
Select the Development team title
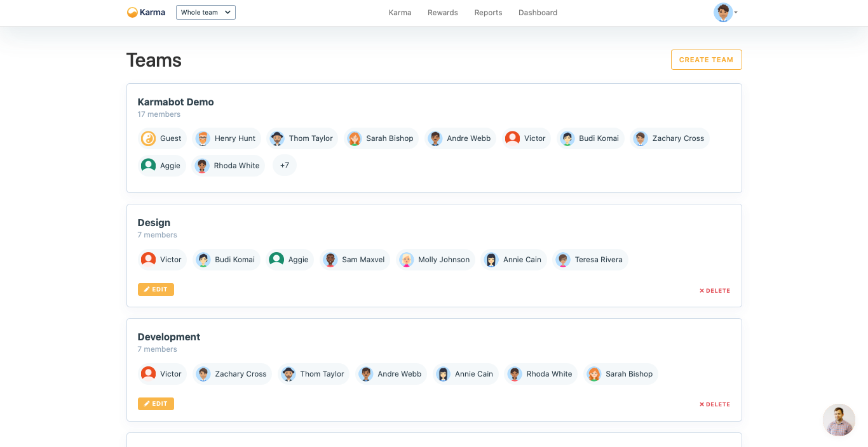168,337
